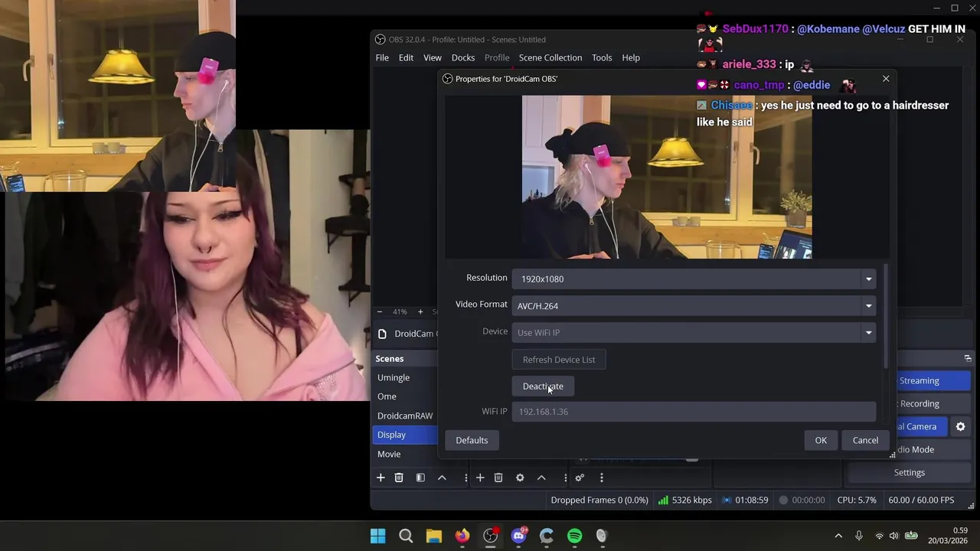Add a new source with plus icon
This screenshot has height=551, width=980.
pyautogui.click(x=480, y=478)
